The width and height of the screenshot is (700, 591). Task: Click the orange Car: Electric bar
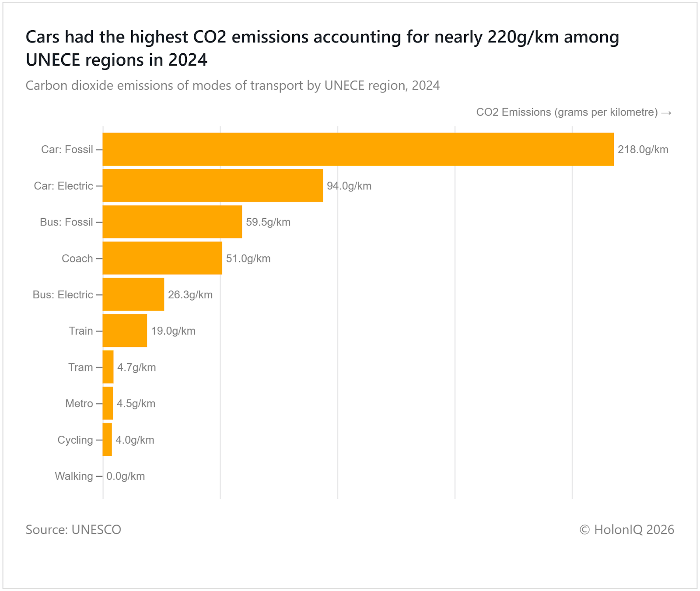(x=213, y=185)
